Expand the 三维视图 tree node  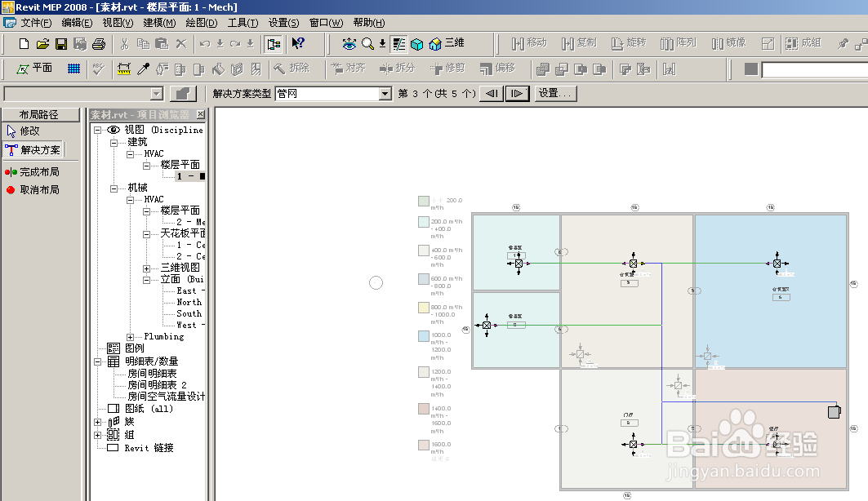point(147,268)
